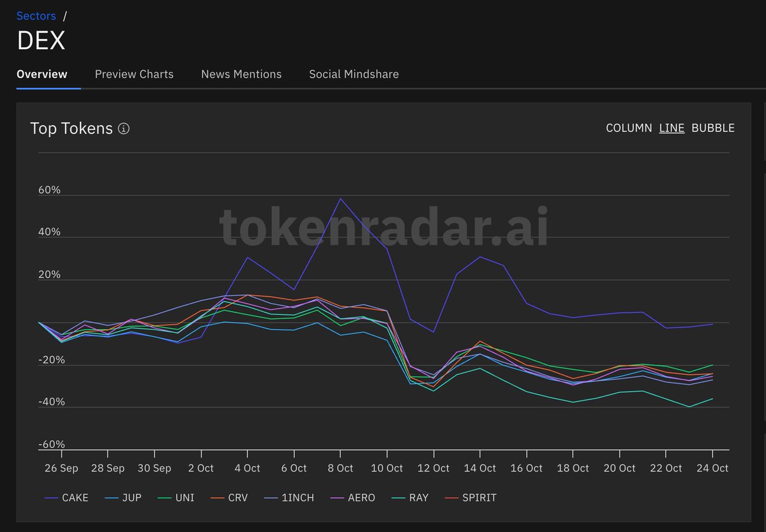Click the 24 Oct x-axis label
Screen dimensions: 766x532
[x=712, y=468]
